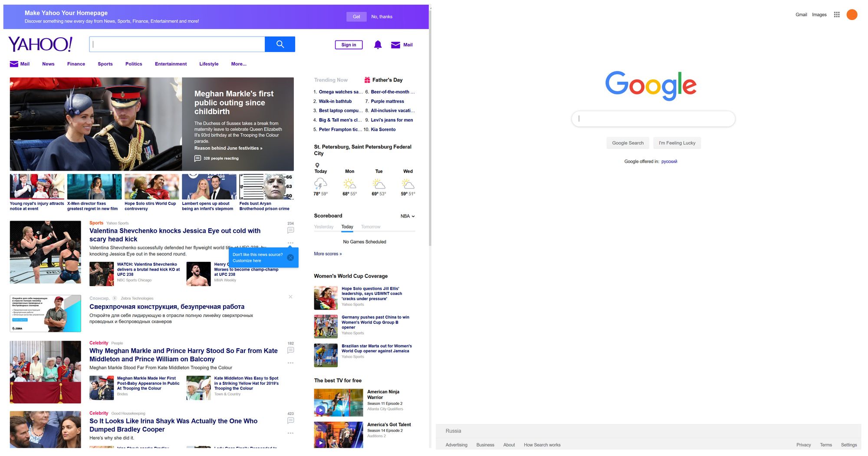Click the Get button in homepage banner
This screenshot has height=456, width=868.
[356, 17]
